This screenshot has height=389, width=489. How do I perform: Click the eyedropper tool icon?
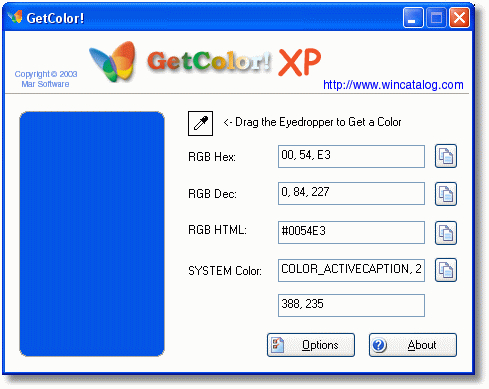[x=200, y=123]
